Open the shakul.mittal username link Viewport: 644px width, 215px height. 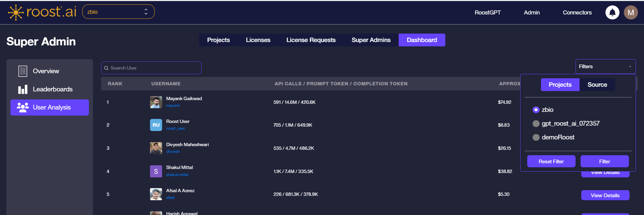pyautogui.click(x=177, y=175)
